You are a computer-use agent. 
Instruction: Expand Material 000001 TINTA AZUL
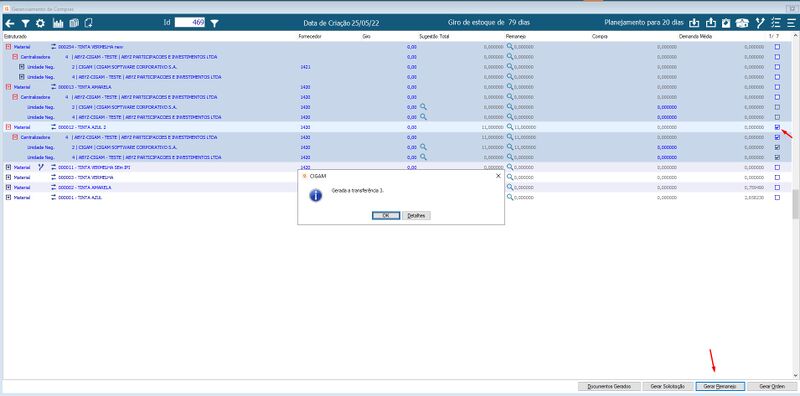tap(8, 197)
